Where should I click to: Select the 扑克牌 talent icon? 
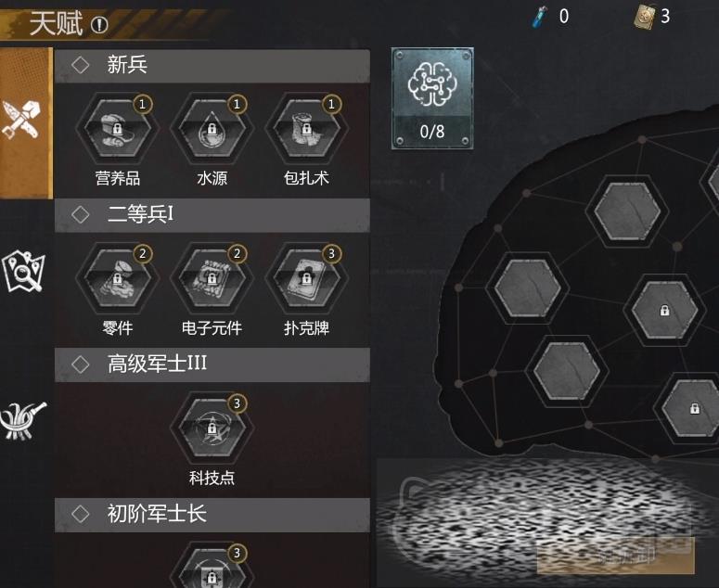point(306,278)
